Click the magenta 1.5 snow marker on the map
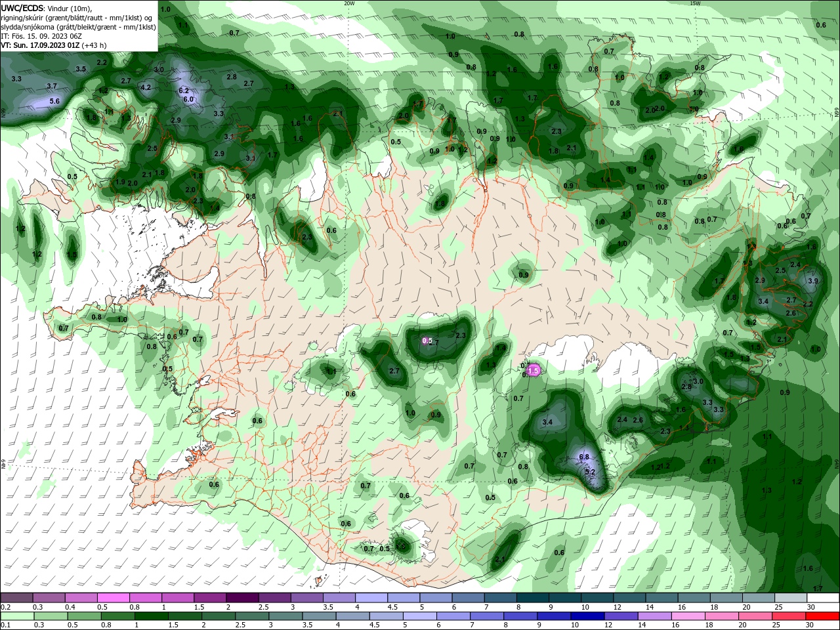The height and width of the screenshot is (630, 840). pyautogui.click(x=534, y=371)
